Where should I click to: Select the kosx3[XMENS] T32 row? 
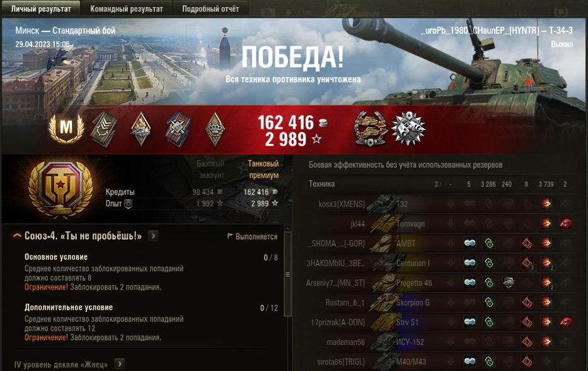[x=441, y=204]
